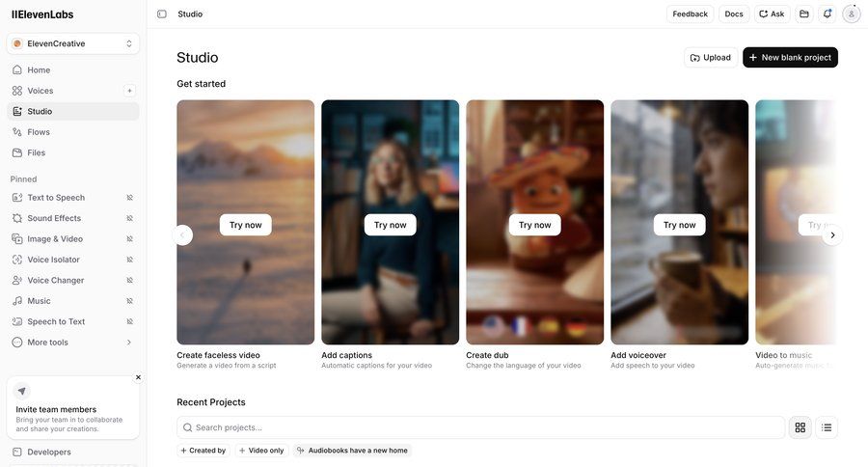Open the Docs link

(x=734, y=14)
